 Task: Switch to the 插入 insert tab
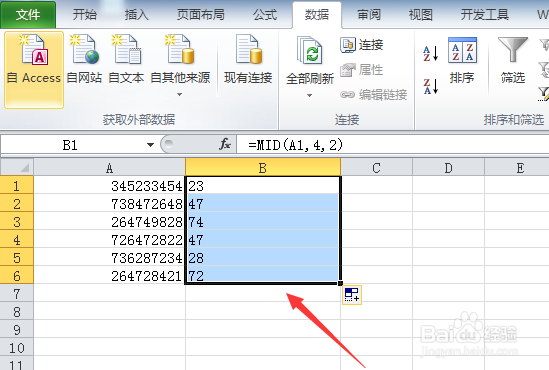pyautogui.click(x=137, y=15)
